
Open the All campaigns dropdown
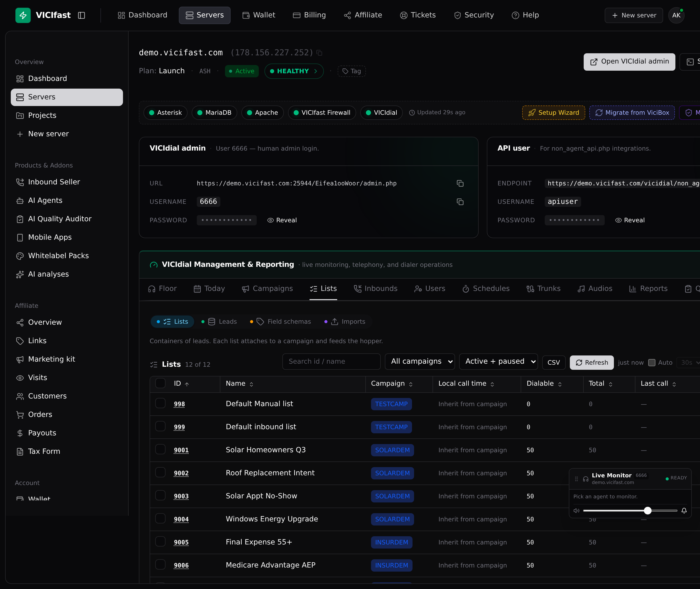coord(420,362)
